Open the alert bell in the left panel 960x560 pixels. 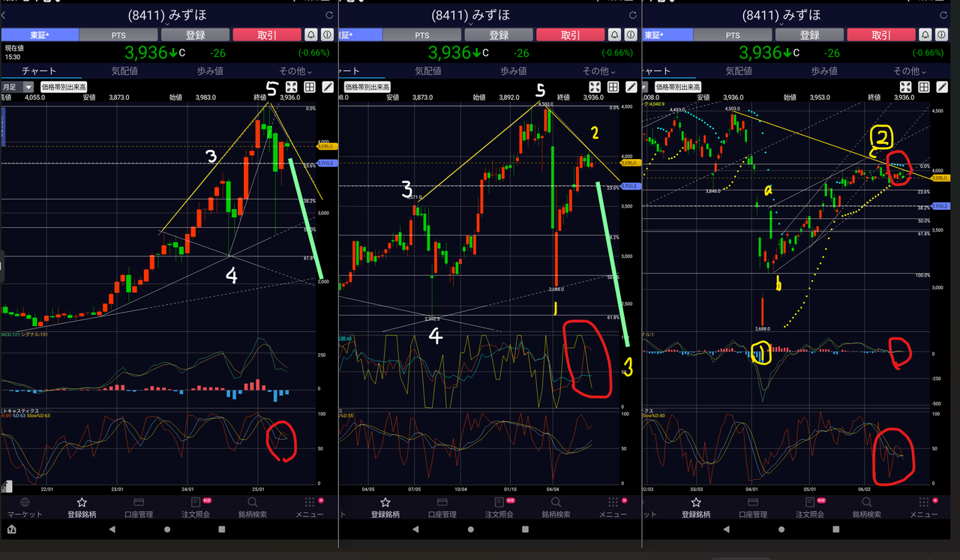click(x=310, y=34)
